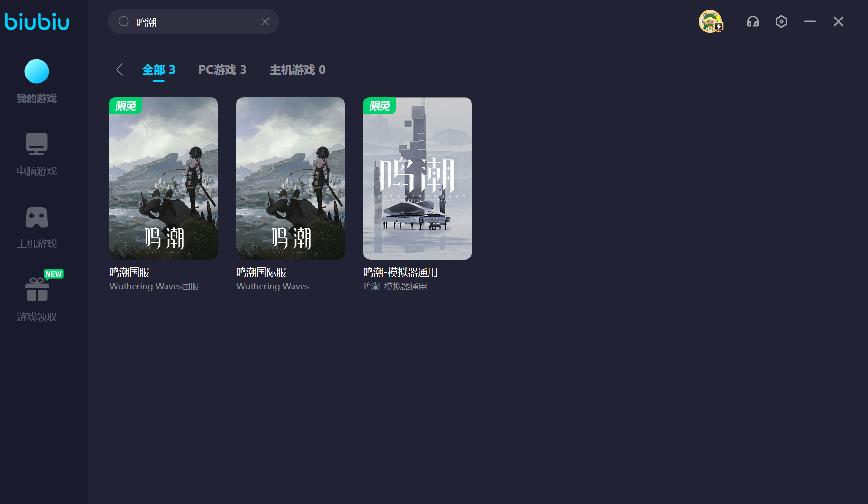
Task: Go back using the left chevron
Action: 119,69
